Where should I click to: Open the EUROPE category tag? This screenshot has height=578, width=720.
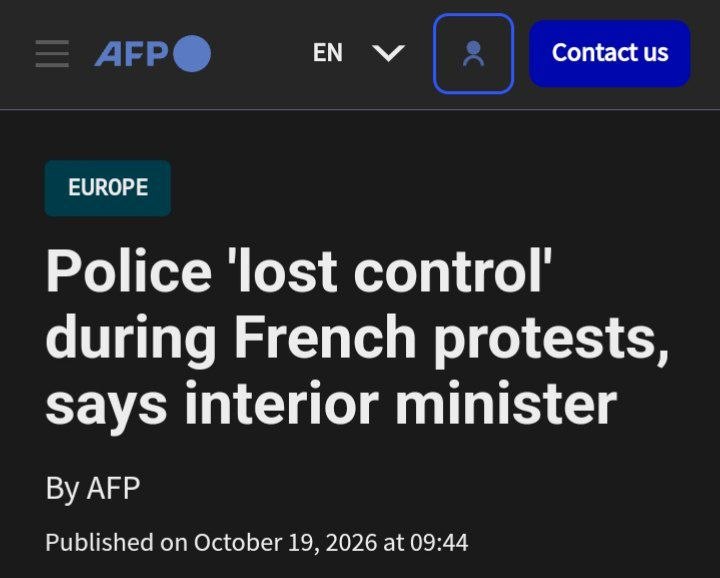[x=108, y=188]
